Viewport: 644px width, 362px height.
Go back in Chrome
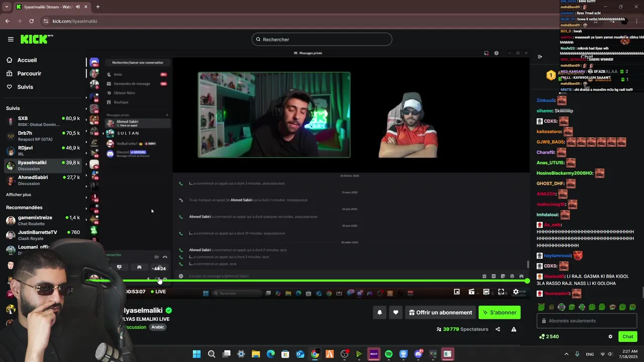pos(7,21)
